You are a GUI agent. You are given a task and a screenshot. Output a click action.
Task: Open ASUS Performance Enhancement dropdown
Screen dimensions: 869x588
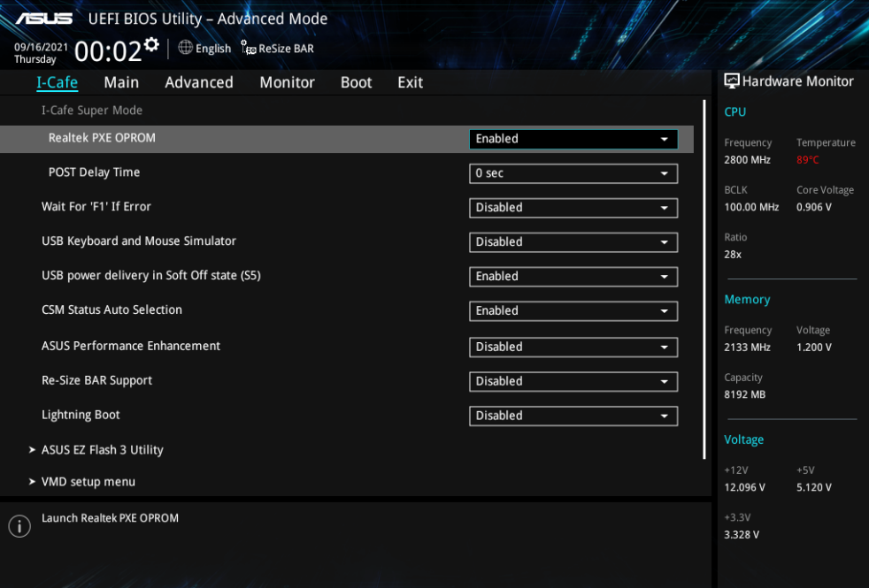573,347
